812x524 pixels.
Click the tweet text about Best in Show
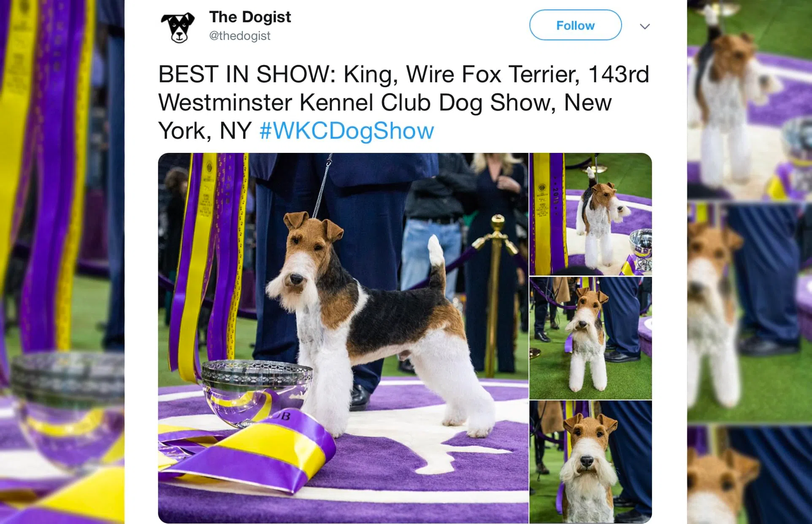point(403,102)
